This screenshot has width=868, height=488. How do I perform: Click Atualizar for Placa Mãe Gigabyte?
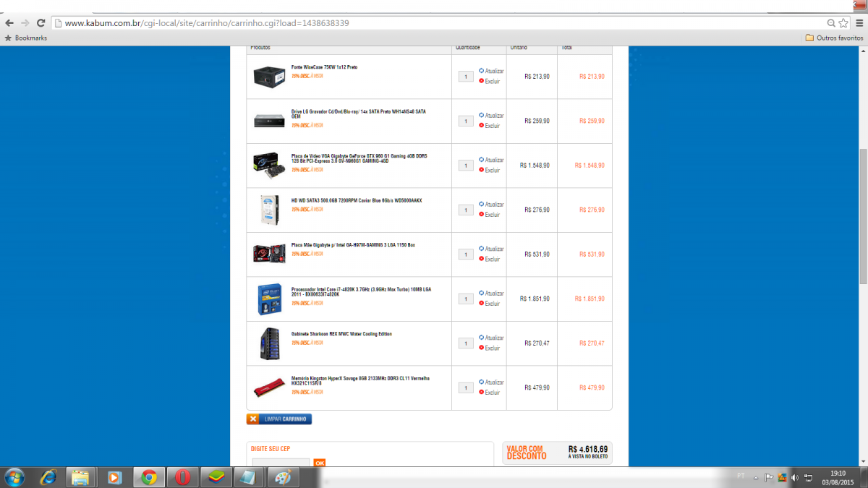click(x=491, y=249)
